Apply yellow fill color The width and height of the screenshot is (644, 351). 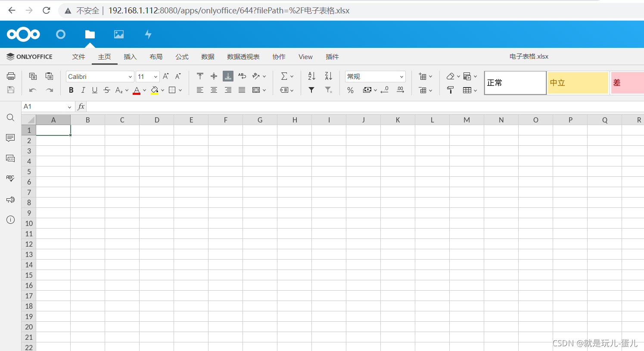(155, 91)
